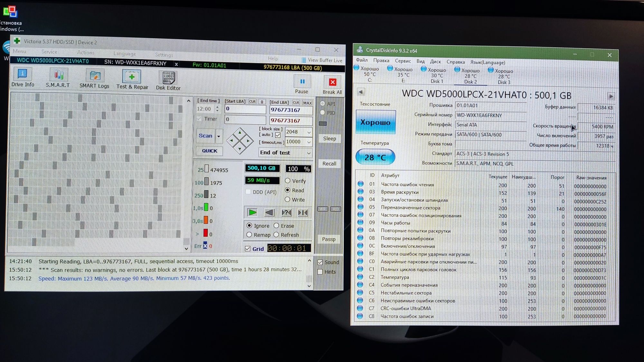Select the Refresh action radio
This screenshot has height=362, width=644.
tap(276, 235)
